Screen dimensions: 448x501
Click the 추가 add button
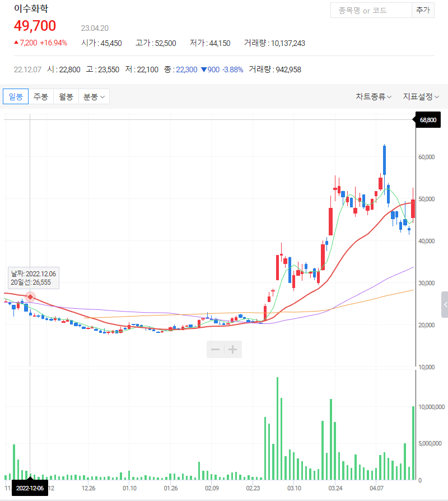(x=423, y=10)
